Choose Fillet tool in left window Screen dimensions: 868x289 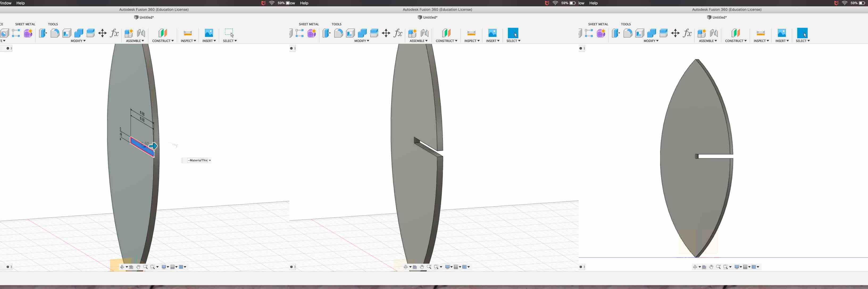55,33
